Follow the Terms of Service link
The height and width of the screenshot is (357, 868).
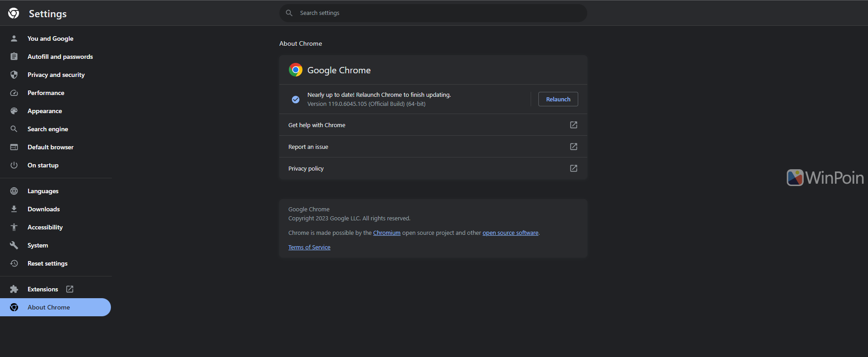309,248
